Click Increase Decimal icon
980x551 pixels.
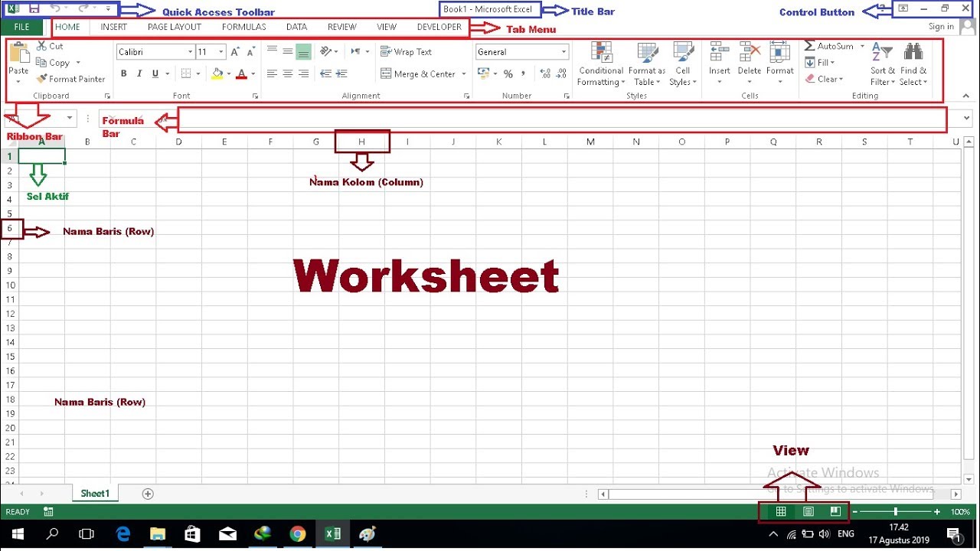coord(545,74)
